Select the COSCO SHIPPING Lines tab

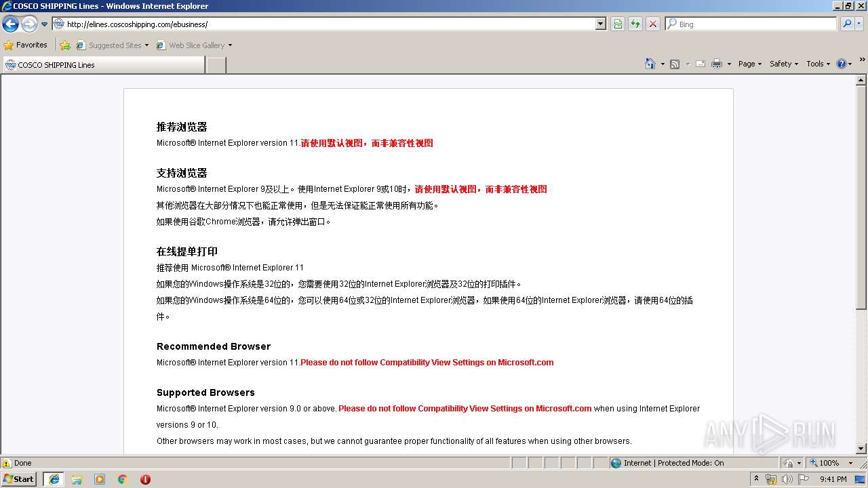click(103, 65)
